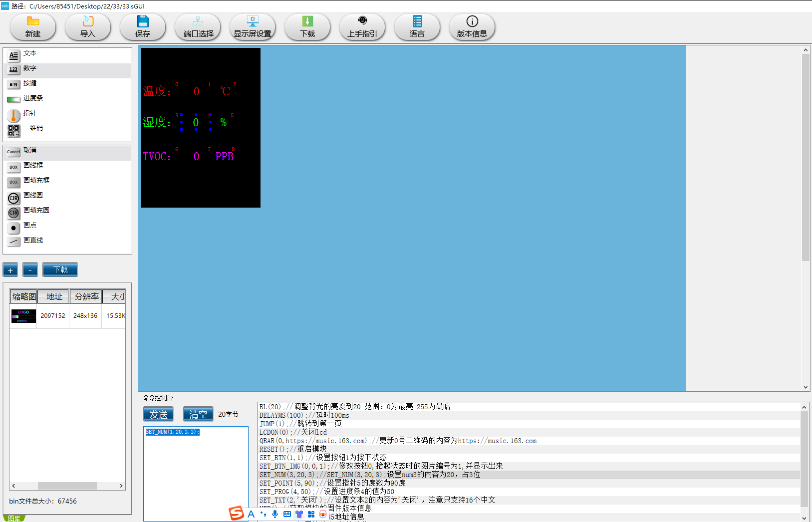Click the 导入 (Import) toolbar icon

pos(88,27)
